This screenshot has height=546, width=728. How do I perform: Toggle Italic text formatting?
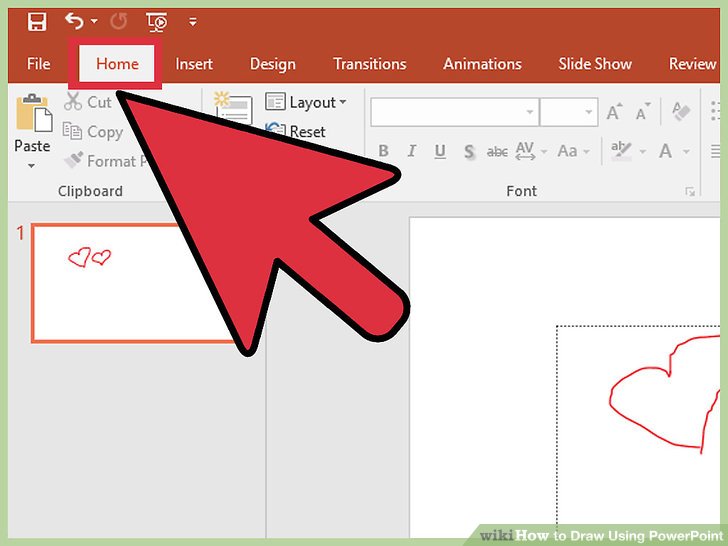pyautogui.click(x=411, y=152)
